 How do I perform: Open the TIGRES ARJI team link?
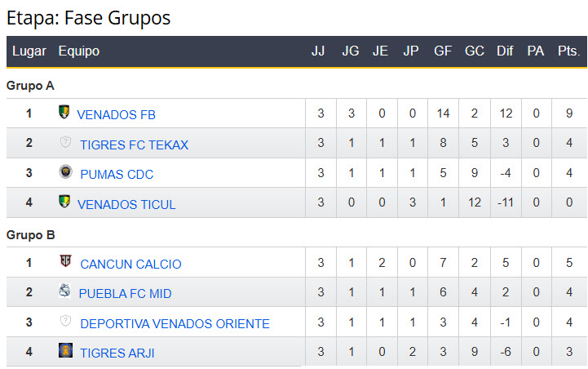coord(117,353)
